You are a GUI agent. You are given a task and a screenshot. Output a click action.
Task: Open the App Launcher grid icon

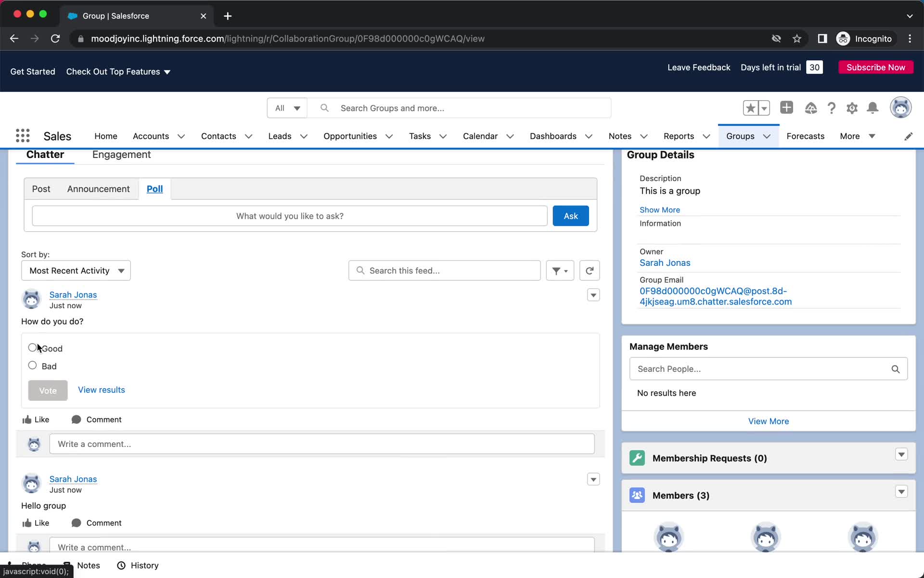(x=23, y=136)
